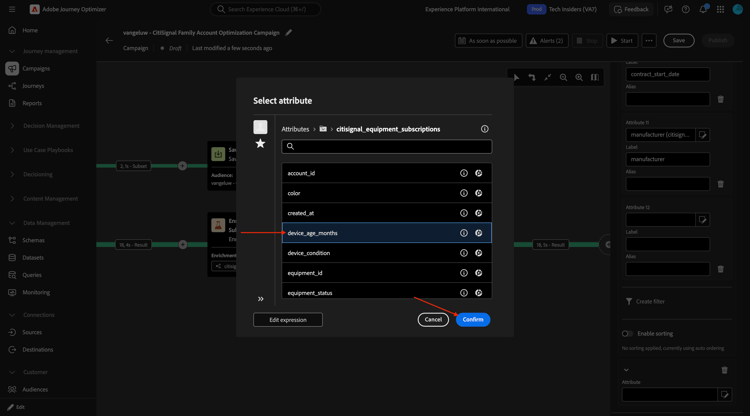This screenshot has height=416, width=750.
Task: Expand the Content Management section
Action: [12, 199]
